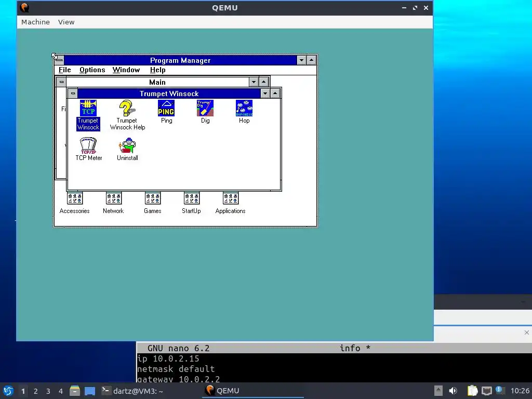Click the 10:26 taskbar clock
Image resolution: width=532 pixels, height=399 pixels.
(520, 391)
